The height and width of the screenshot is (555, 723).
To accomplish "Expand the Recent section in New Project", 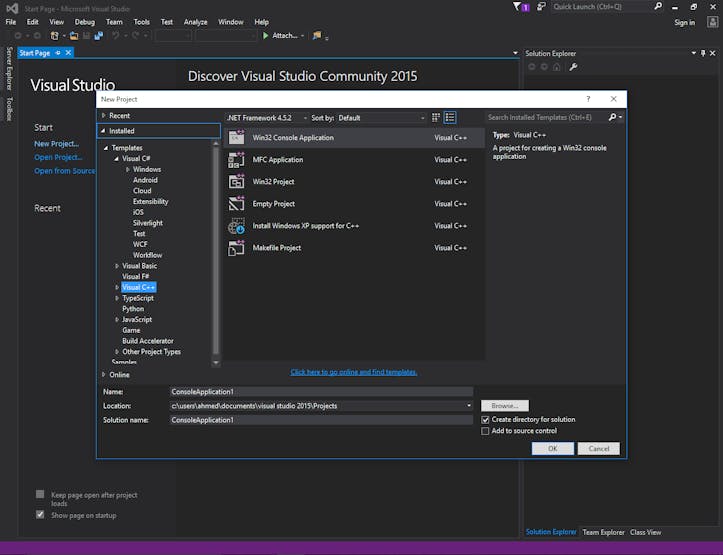I will pos(104,115).
